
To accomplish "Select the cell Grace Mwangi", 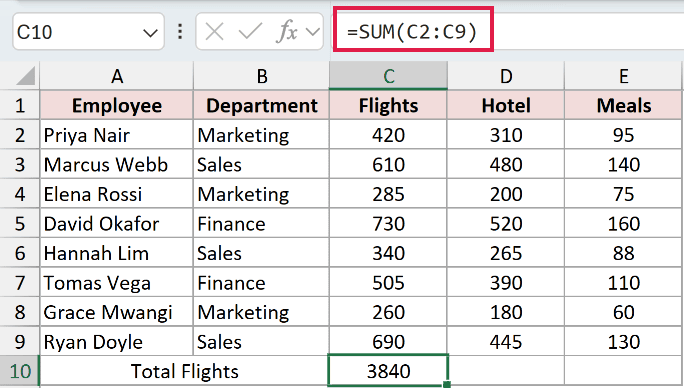I will (x=116, y=312).
